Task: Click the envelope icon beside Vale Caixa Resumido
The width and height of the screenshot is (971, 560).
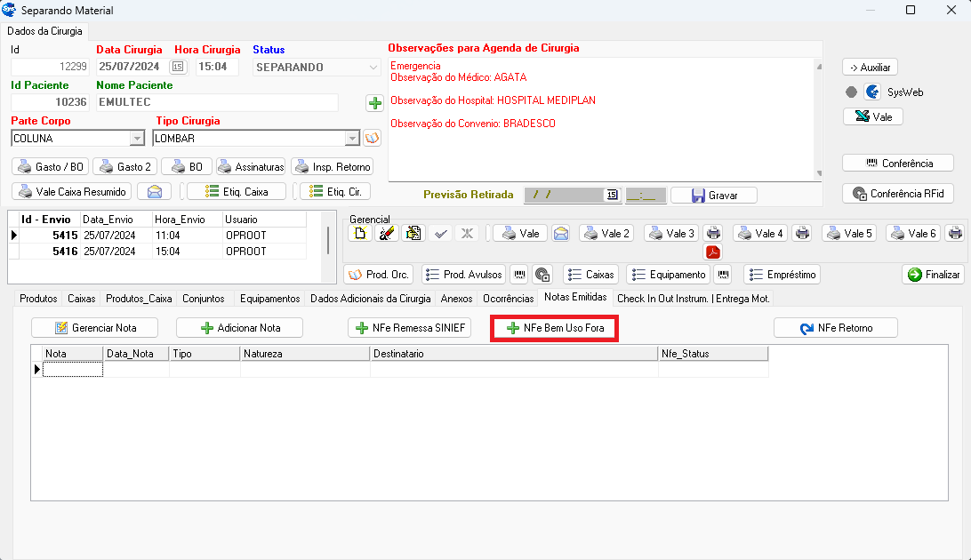Action: pos(154,191)
